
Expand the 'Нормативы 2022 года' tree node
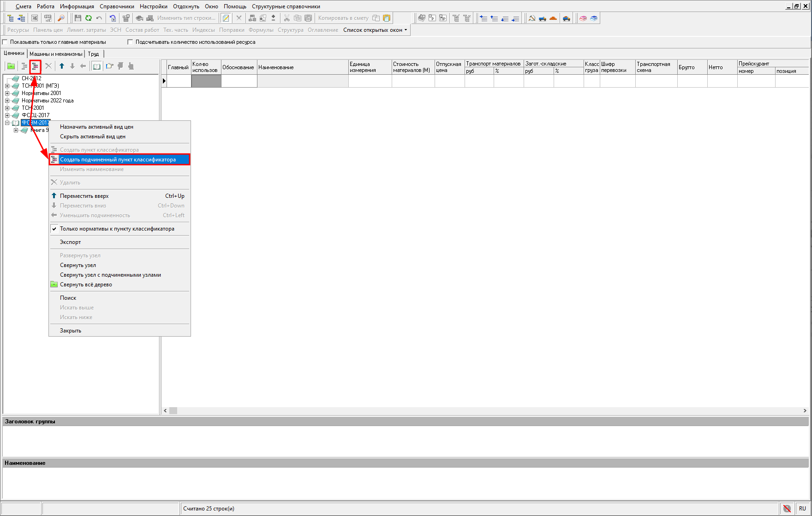pyautogui.click(x=7, y=101)
